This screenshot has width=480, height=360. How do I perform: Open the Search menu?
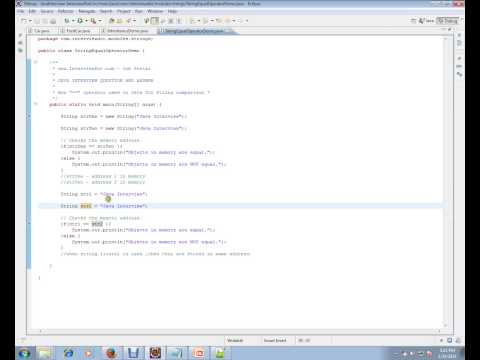click(x=106, y=11)
